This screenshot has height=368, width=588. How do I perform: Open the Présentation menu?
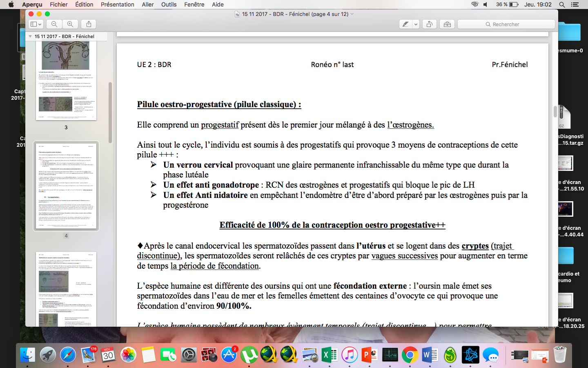117,4
